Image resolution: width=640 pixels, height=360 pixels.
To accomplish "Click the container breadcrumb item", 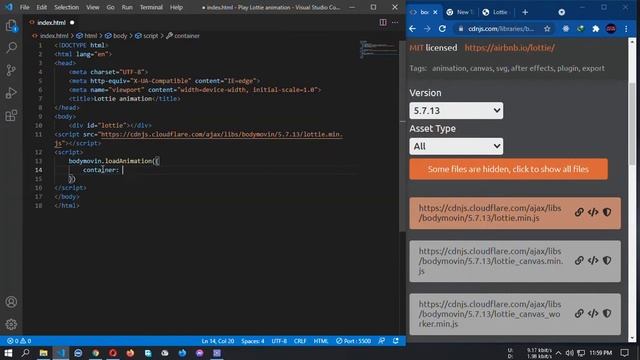I will pos(183,36).
